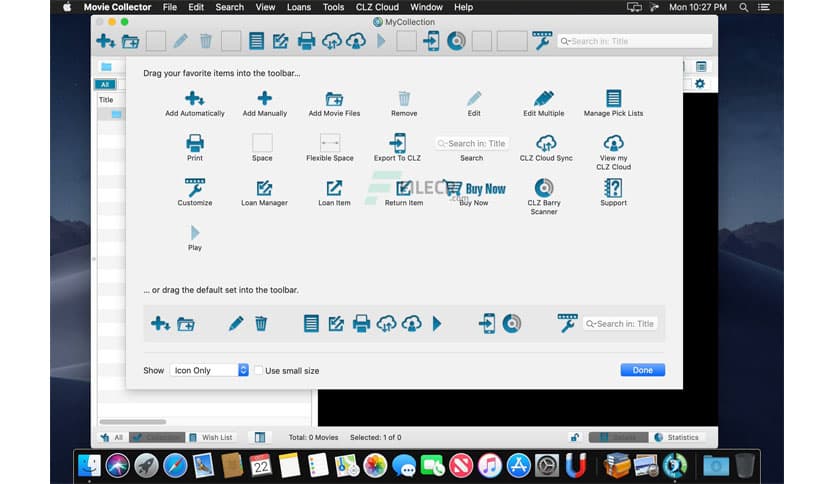
Task: Open the Edit menu
Action: tap(196, 7)
